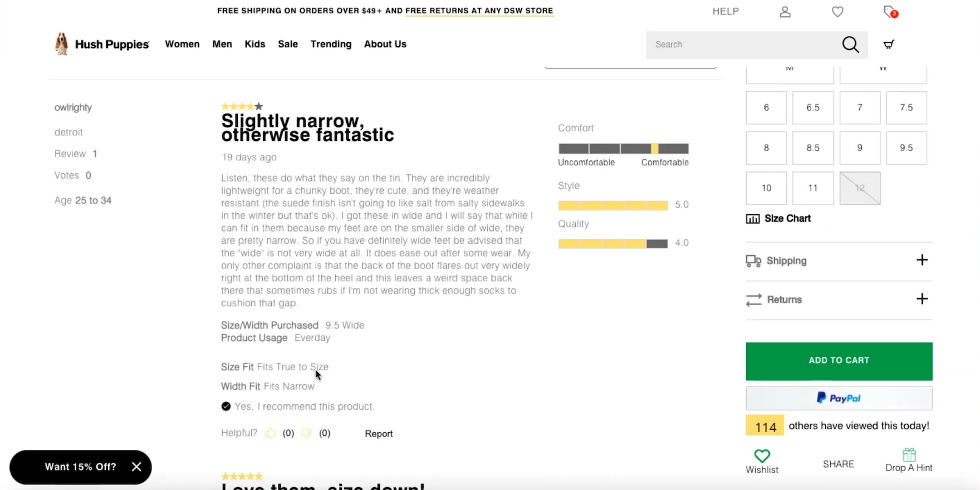Select shoe size 7

[x=860, y=107]
